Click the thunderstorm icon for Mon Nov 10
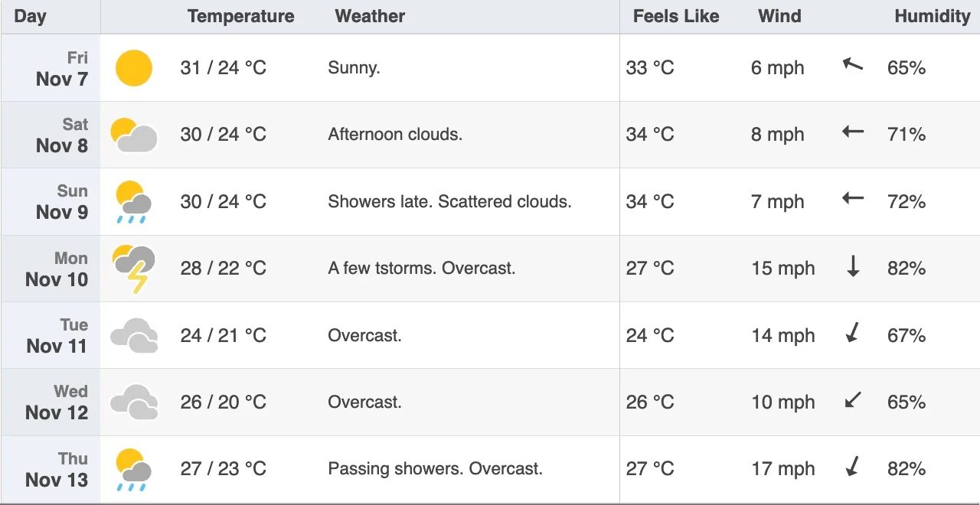 [134, 269]
